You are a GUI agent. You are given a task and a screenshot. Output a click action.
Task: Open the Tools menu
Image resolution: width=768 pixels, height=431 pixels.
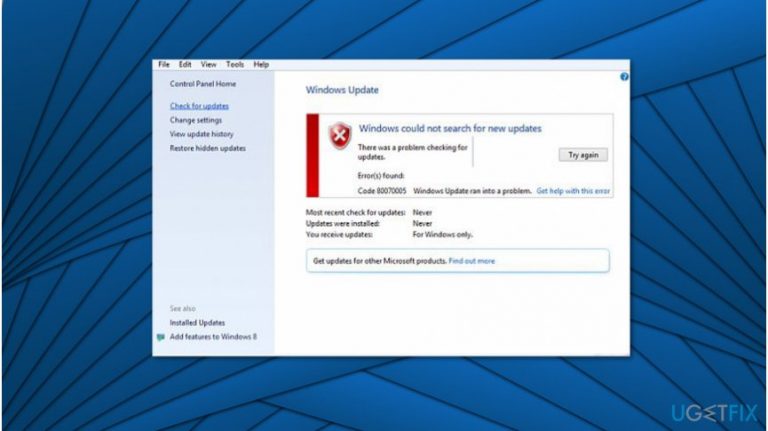(x=235, y=65)
